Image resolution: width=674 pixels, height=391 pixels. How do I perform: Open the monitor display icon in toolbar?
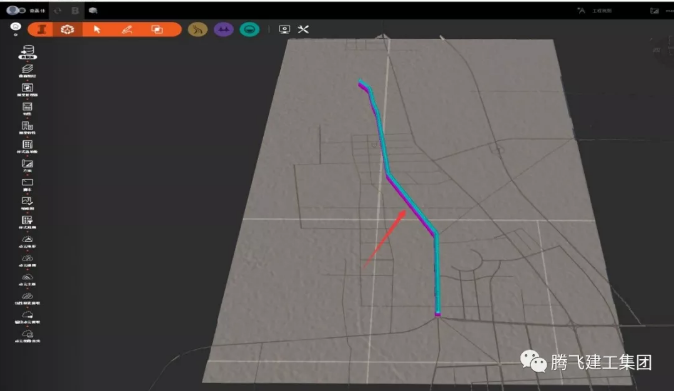[284, 29]
